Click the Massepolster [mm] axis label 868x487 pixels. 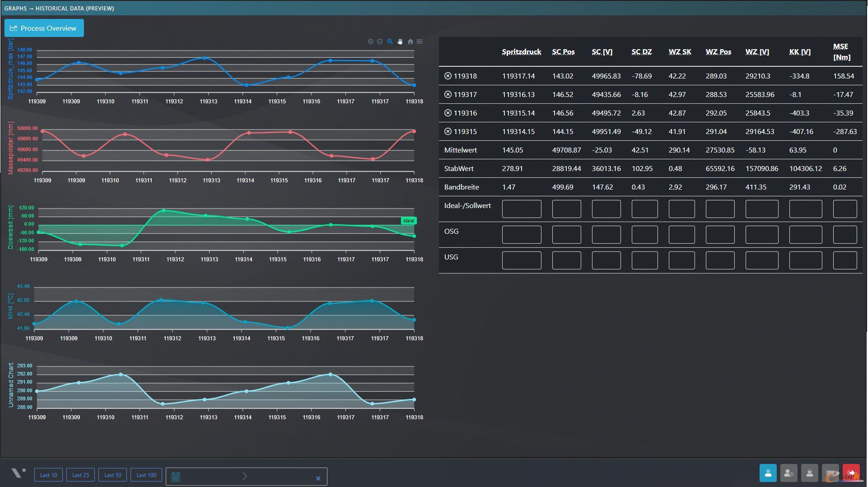coord(10,148)
